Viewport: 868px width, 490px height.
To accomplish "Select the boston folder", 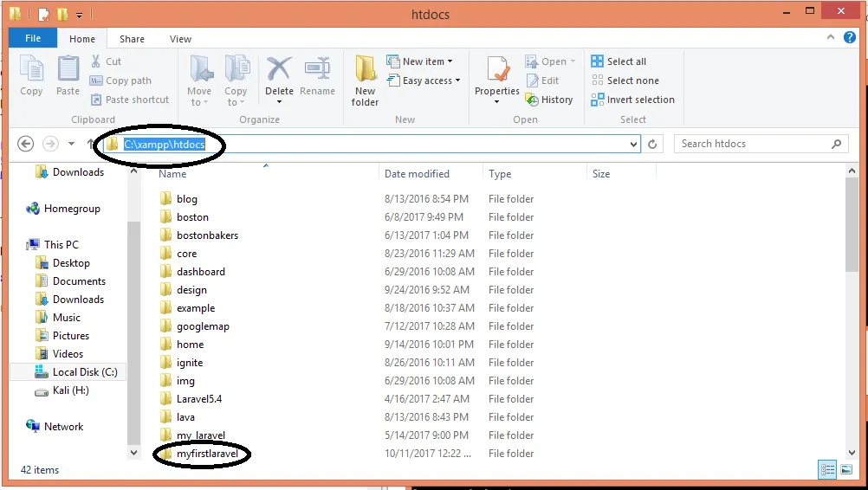I will [x=192, y=217].
